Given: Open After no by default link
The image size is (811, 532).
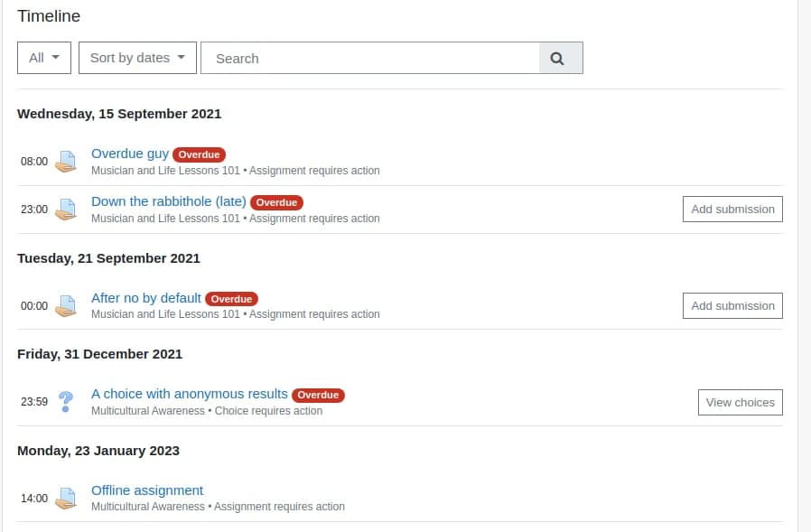Looking at the screenshot, I should [x=146, y=298].
